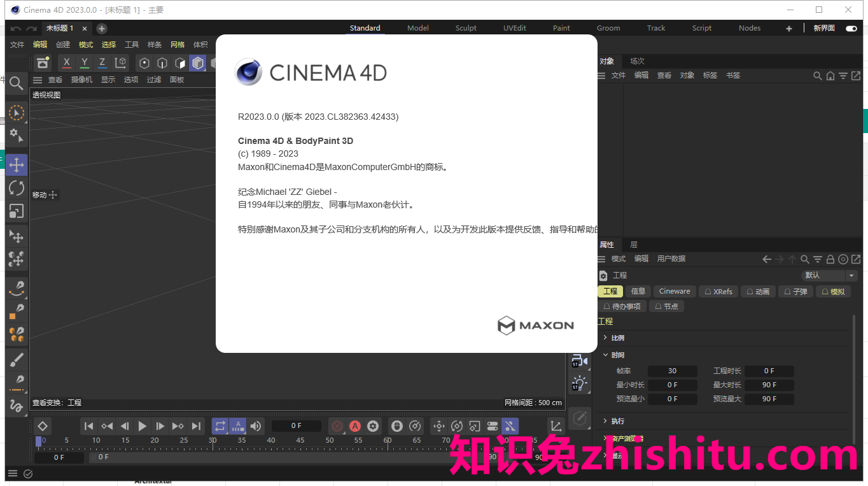This screenshot has height=486, width=868.
Task: Click the red record keyframe icon
Action: pos(337,425)
